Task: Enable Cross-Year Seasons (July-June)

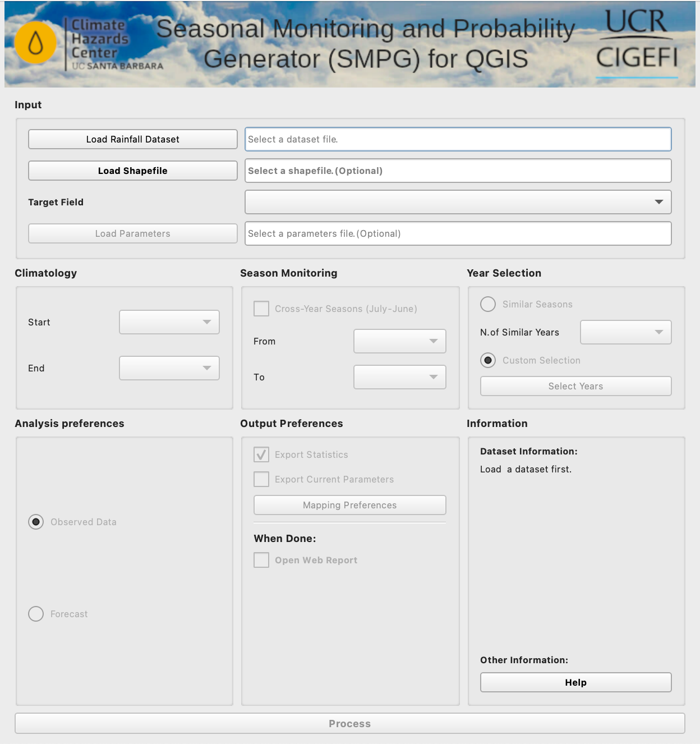Action: click(261, 308)
